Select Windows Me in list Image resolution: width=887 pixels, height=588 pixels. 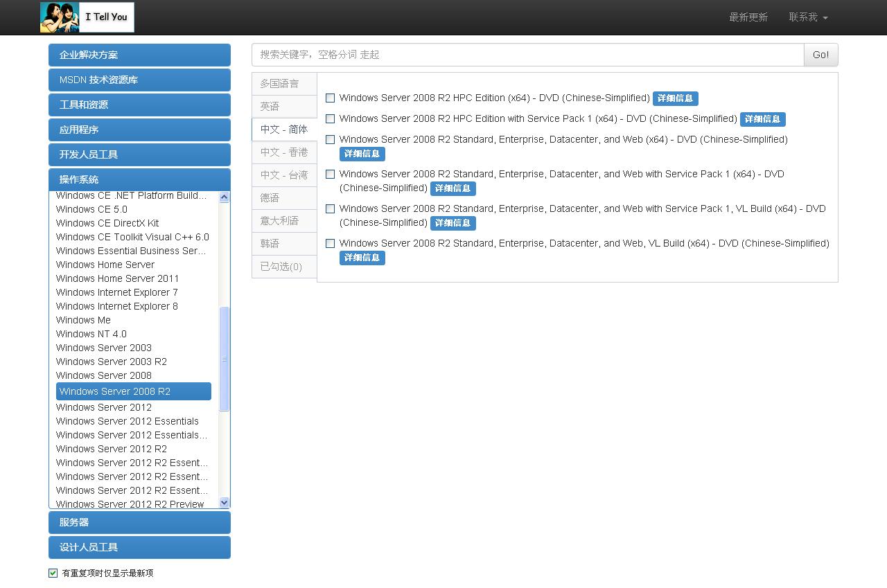click(x=83, y=320)
